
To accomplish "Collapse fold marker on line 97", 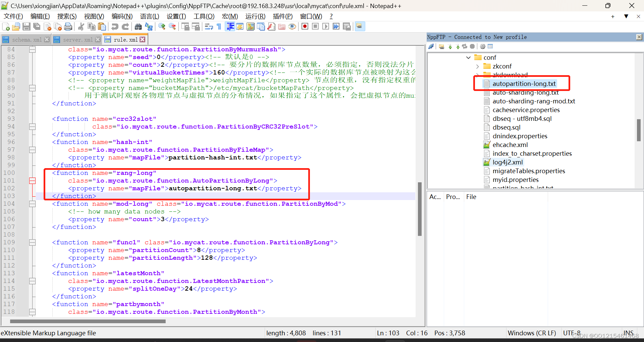I will tap(32, 150).
